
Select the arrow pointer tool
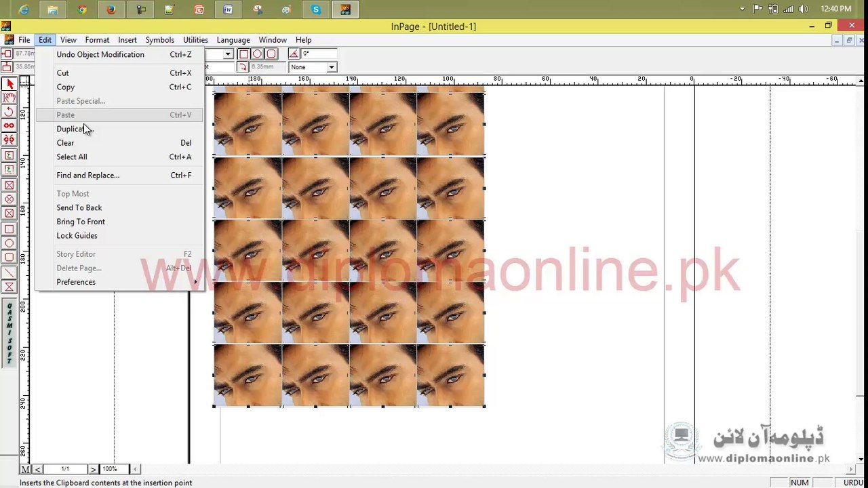[9, 84]
